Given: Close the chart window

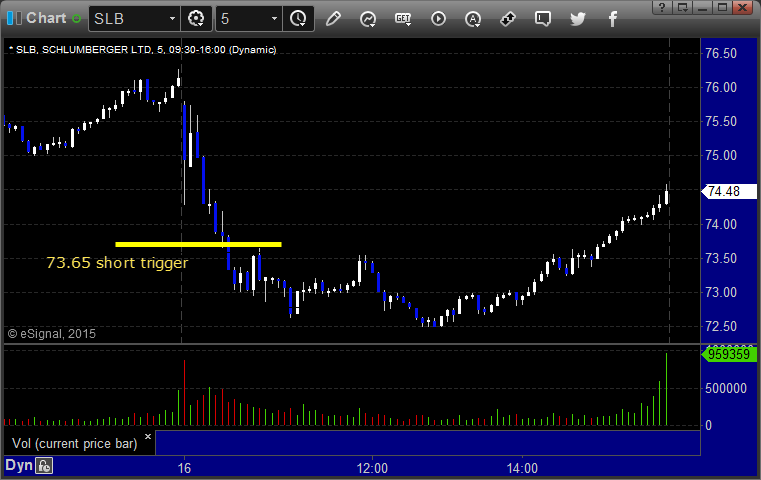Looking at the screenshot, I should [x=743, y=7].
